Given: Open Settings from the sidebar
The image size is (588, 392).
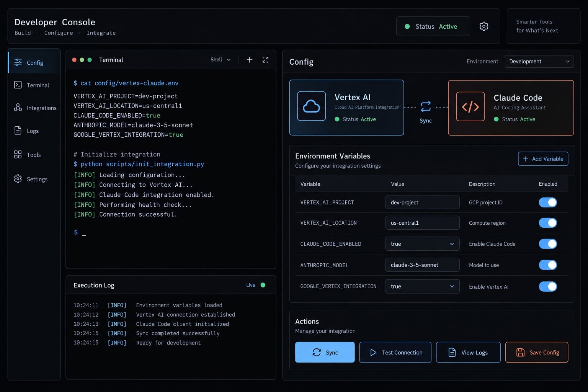Looking at the screenshot, I should pyautogui.click(x=34, y=179).
